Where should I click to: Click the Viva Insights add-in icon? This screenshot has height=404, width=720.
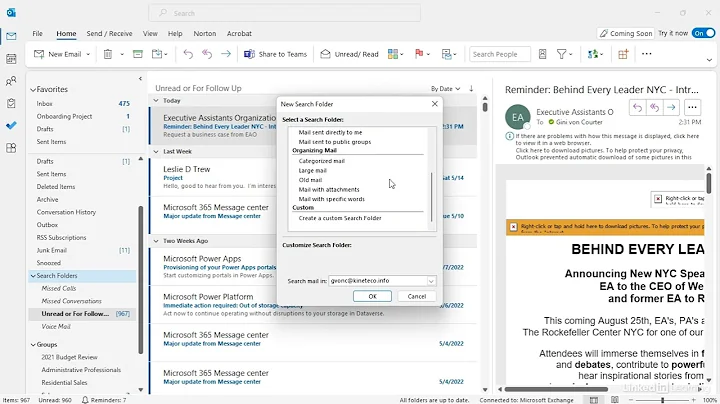(593, 54)
